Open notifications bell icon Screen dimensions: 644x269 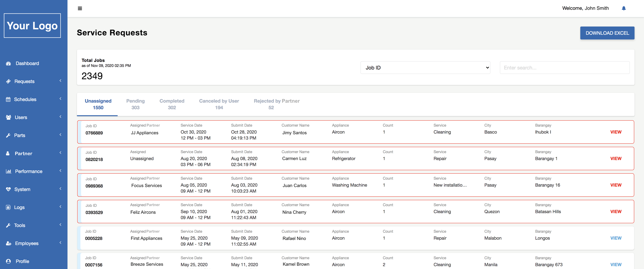(x=624, y=8)
